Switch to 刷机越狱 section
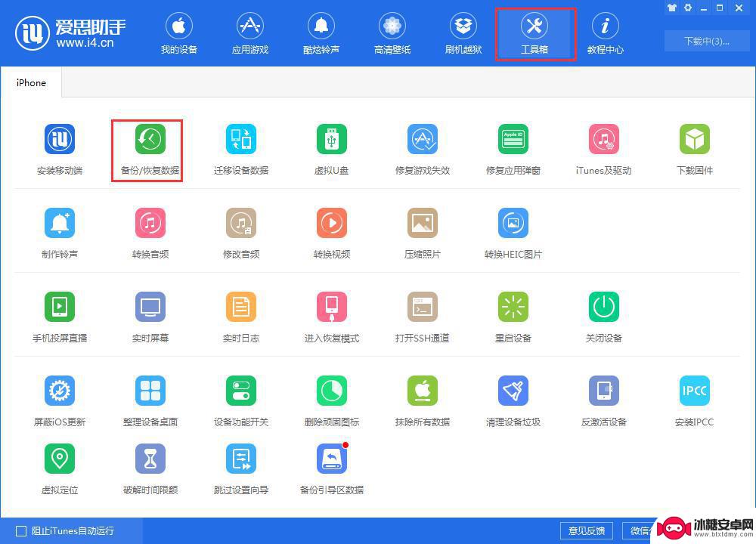The width and height of the screenshot is (756, 544). 463,33
